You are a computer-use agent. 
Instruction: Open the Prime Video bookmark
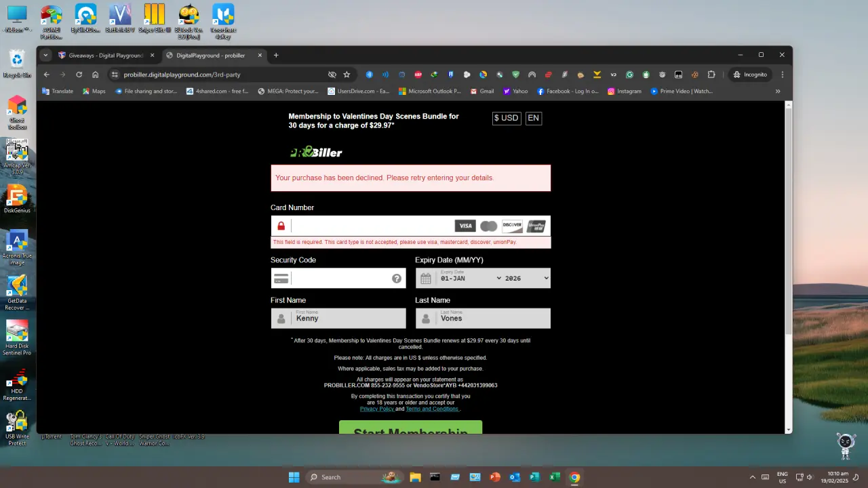coord(682,91)
